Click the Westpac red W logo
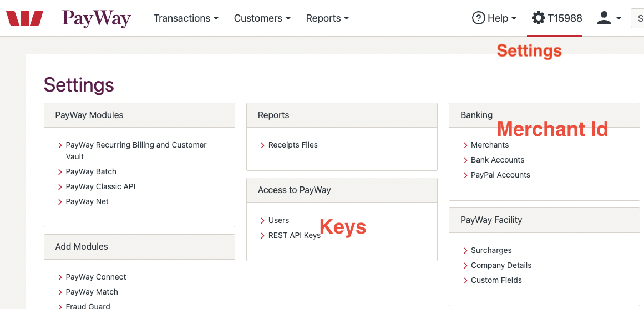 (x=24, y=18)
